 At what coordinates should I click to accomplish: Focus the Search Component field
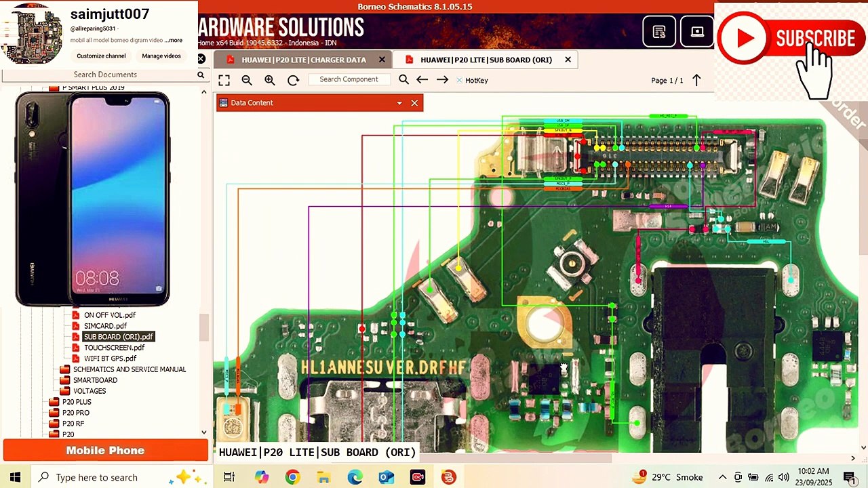coord(349,79)
